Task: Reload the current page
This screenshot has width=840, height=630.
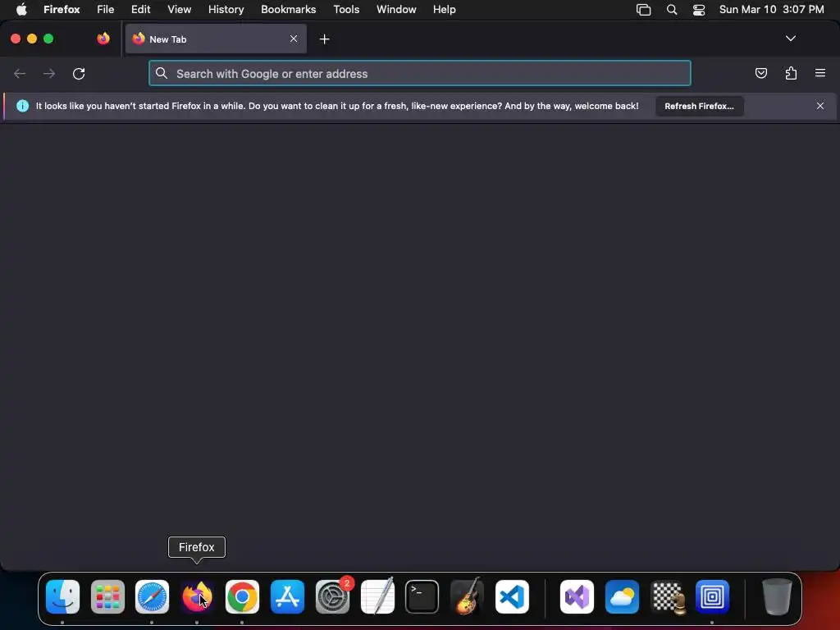Action: coord(79,73)
